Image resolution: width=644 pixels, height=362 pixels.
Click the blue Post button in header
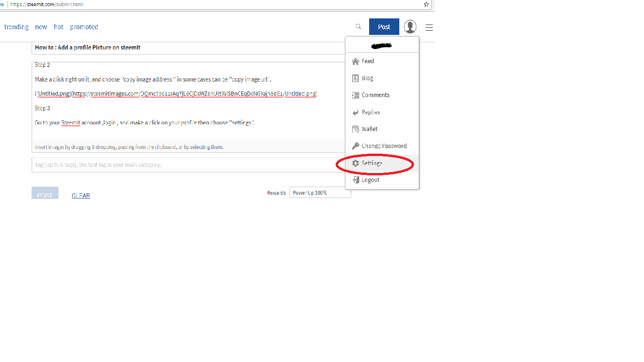(x=384, y=27)
